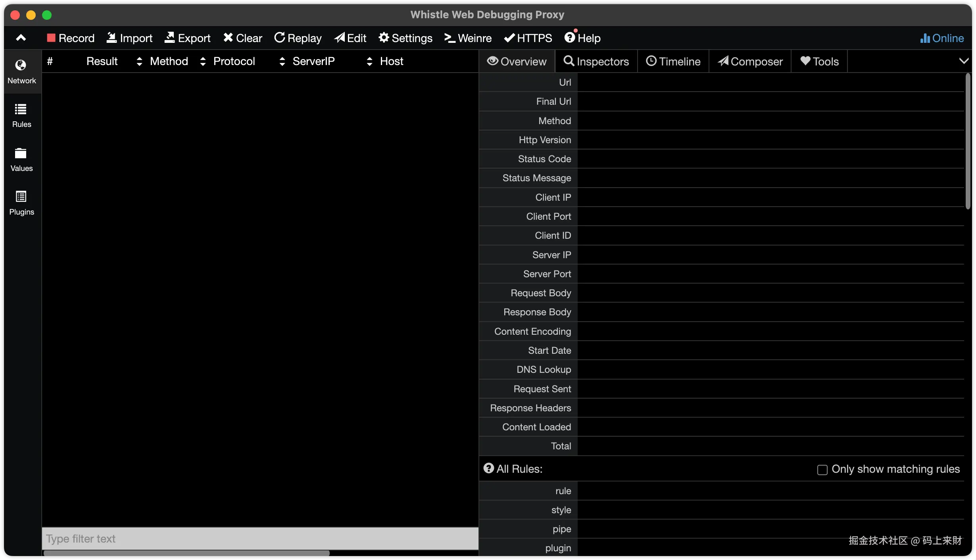Switch to the Inspectors tab
This screenshot has width=976, height=560.
click(596, 61)
